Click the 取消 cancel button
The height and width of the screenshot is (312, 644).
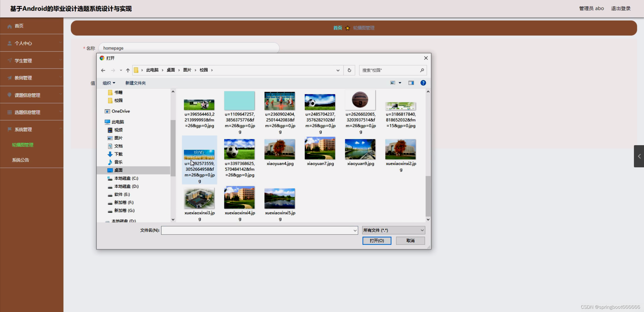(x=410, y=241)
